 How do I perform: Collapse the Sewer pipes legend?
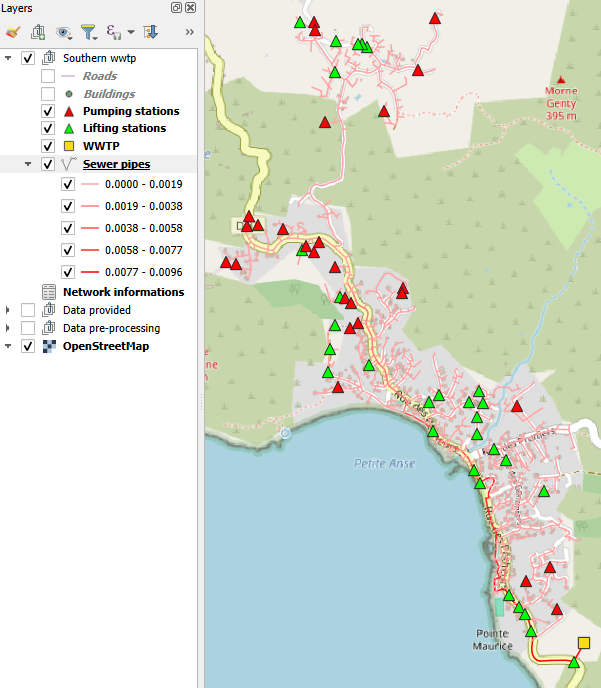pyautogui.click(x=28, y=164)
